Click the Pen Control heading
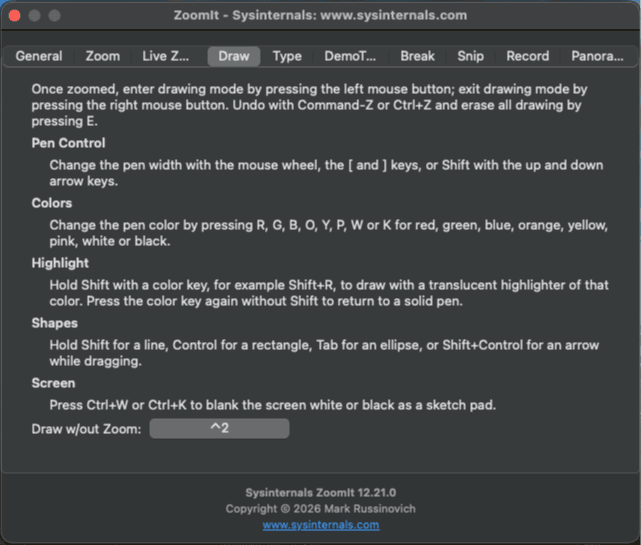 tap(68, 143)
